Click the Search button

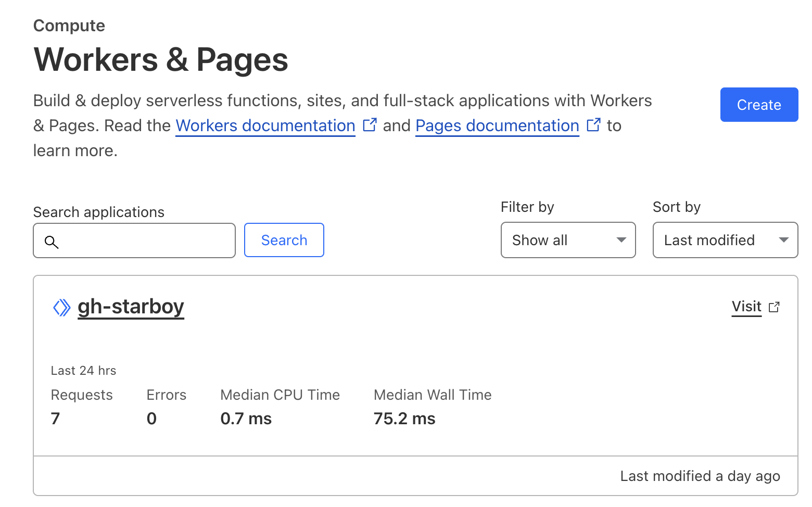coord(284,240)
